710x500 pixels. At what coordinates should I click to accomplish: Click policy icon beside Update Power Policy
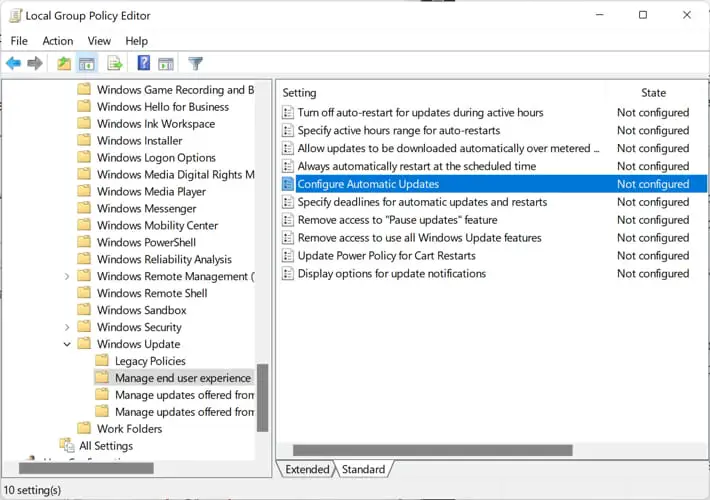[x=288, y=256]
